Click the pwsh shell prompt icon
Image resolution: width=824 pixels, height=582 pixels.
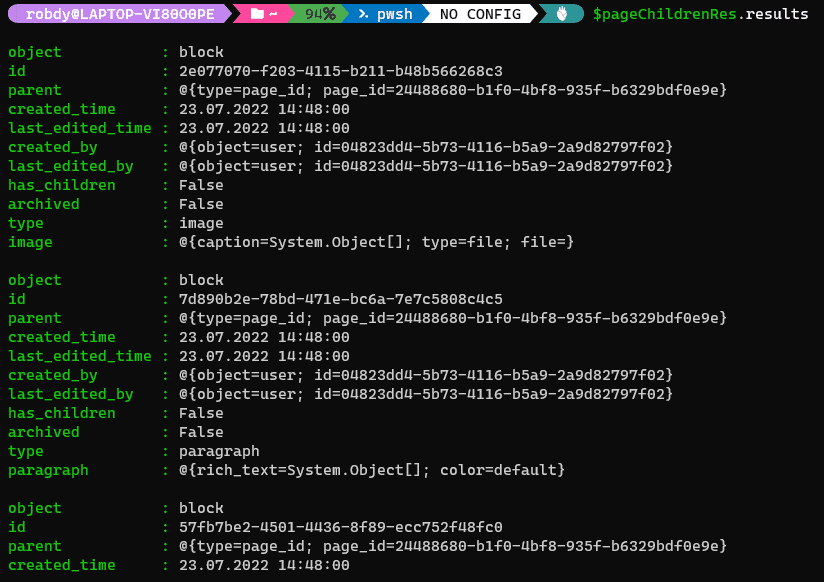(x=363, y=14)
